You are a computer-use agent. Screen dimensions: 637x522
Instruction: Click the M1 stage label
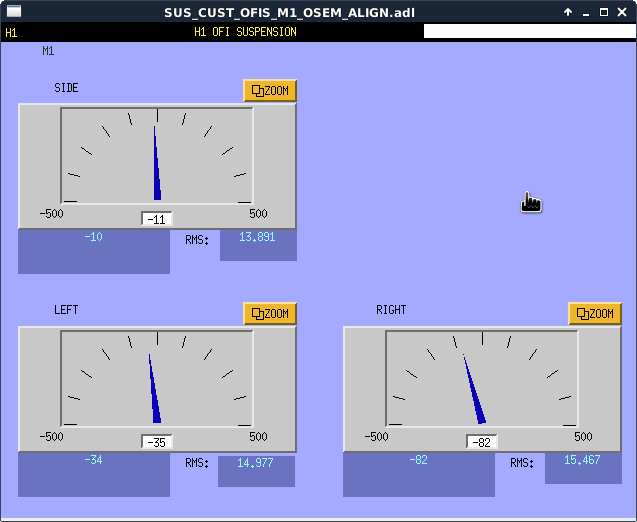pos(48,51)
